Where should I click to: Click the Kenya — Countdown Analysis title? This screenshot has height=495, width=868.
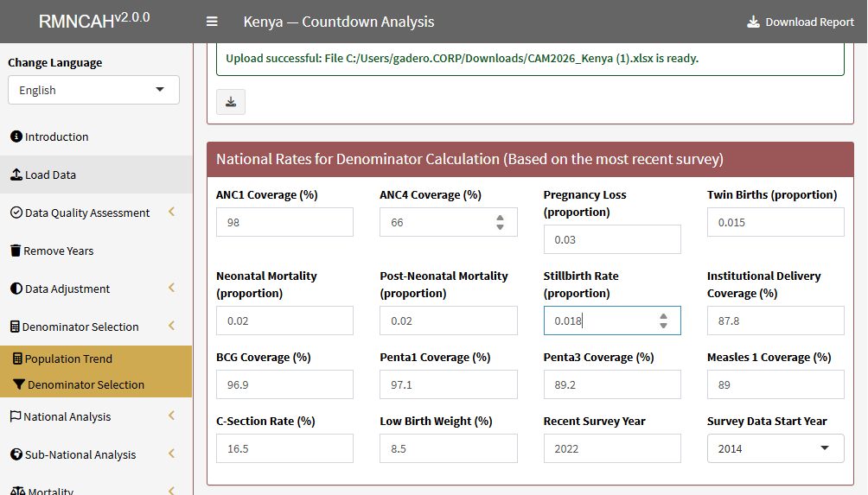339,22
